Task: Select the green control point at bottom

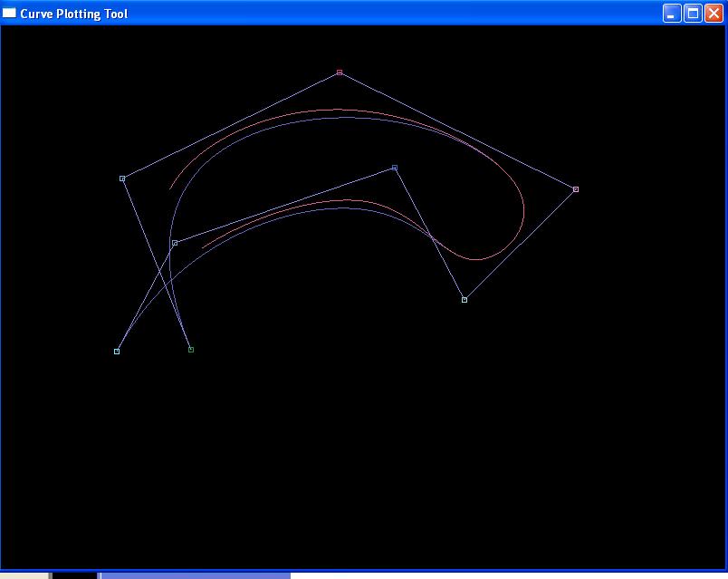Action: (191, 350)
